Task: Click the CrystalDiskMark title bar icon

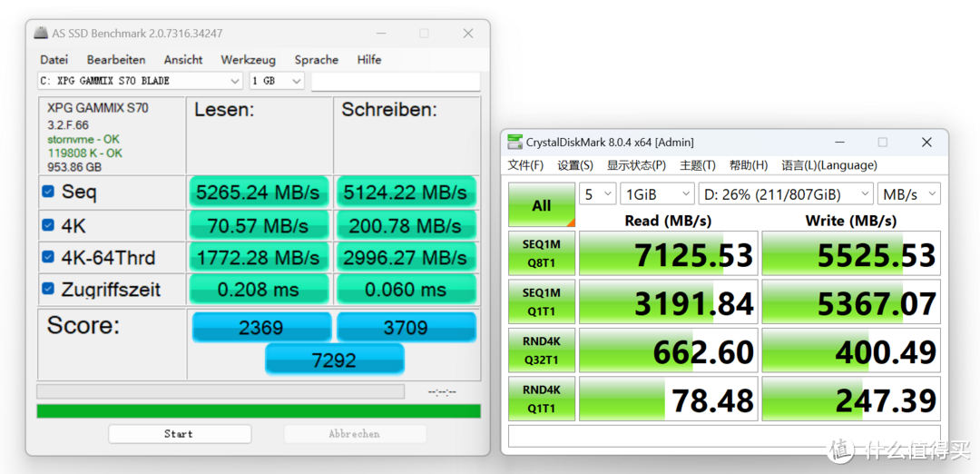Action: coord(515,142)
